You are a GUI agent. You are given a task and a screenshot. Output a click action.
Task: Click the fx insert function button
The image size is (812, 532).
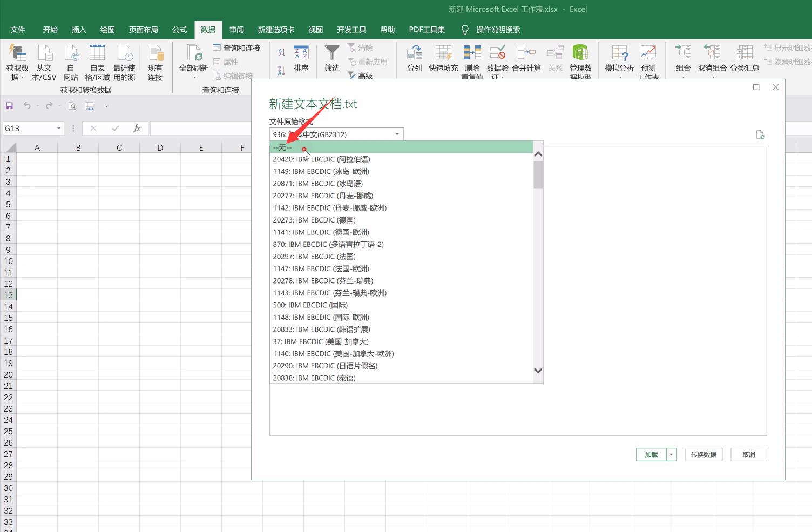[x=137, y=128]
